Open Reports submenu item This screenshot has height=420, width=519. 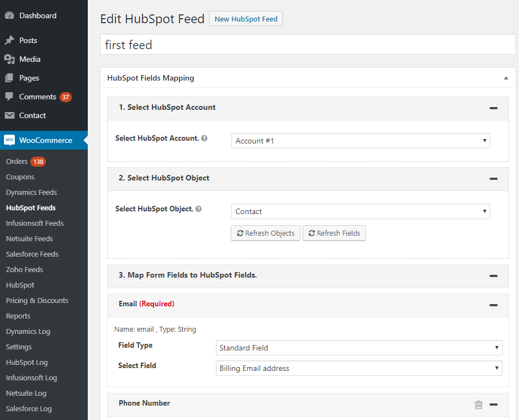pos(18,316)
